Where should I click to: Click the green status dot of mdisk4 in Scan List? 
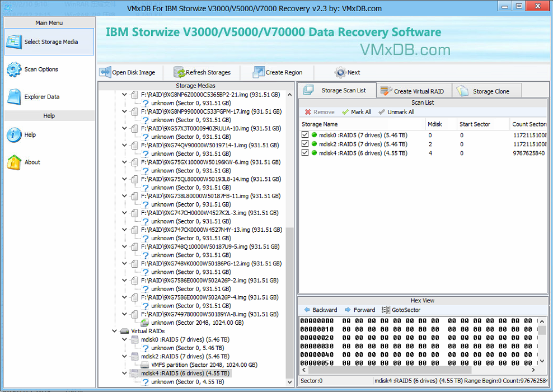point(314,153)
